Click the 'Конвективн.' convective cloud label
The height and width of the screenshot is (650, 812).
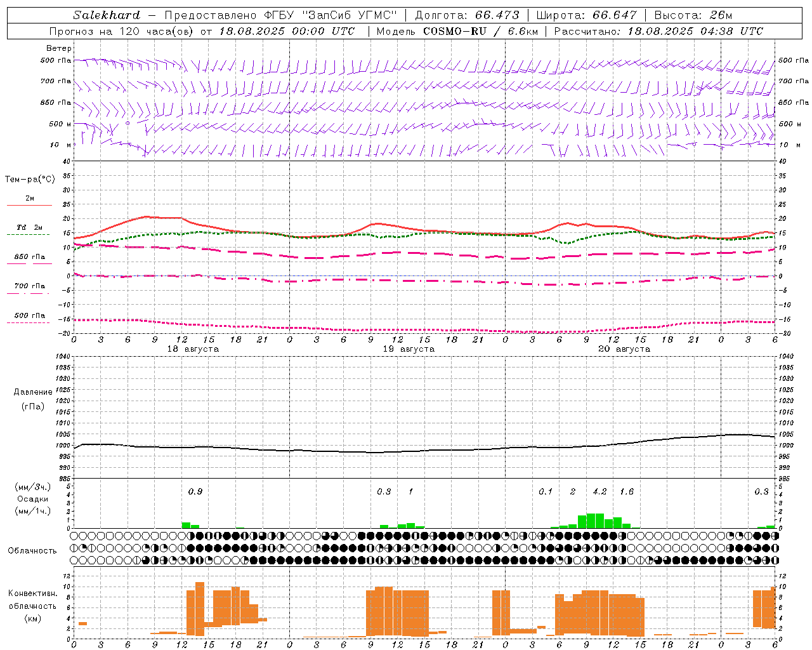pos(33,594)
